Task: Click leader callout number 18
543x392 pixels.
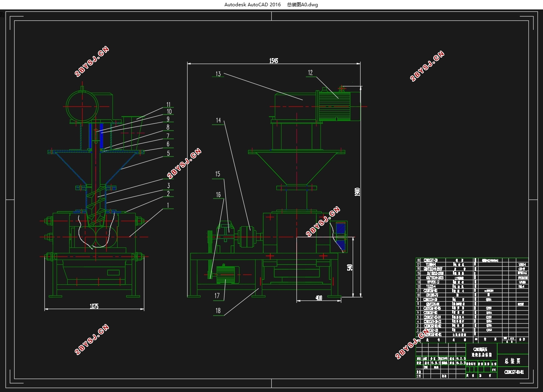Action: (218, 311)
